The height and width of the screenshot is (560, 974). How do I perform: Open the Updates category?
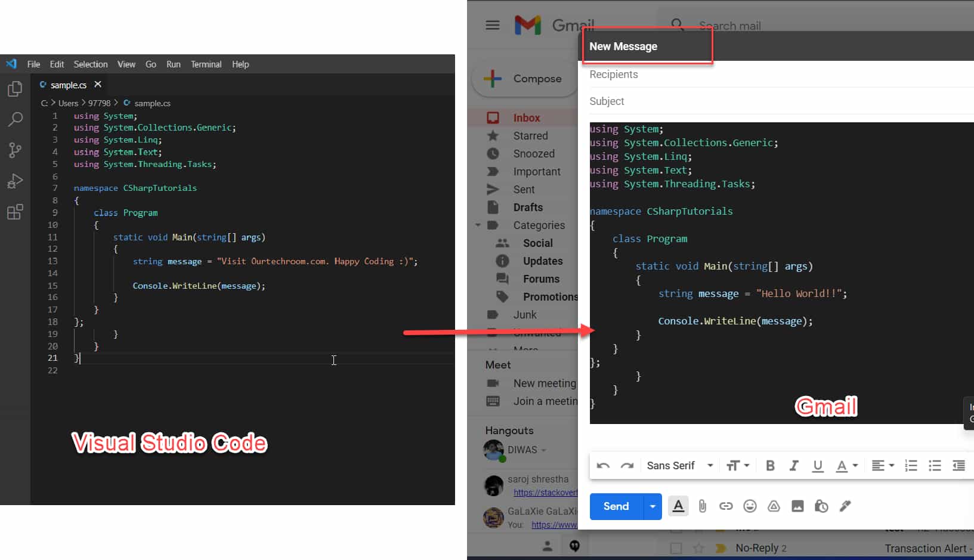tap(543, 261)
